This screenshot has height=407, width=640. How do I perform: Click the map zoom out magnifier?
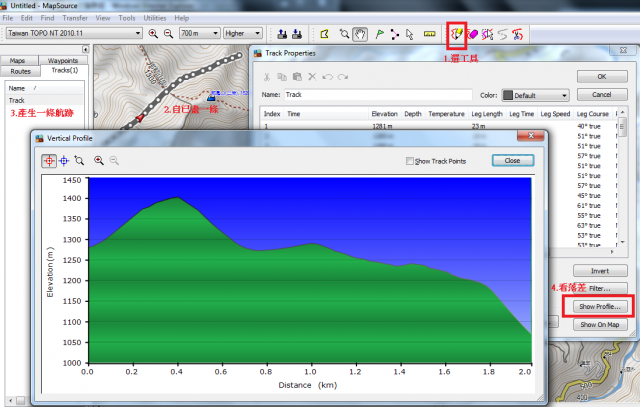pos(168,34)
